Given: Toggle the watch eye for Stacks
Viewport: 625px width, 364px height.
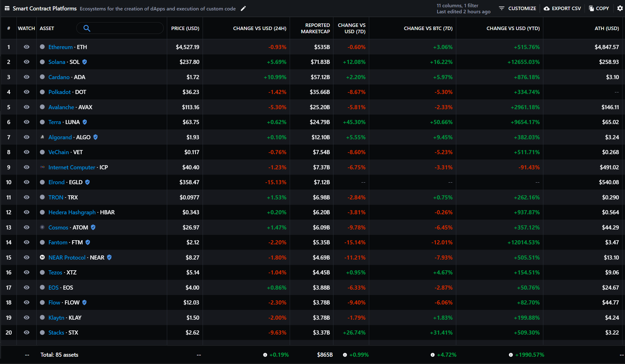Looking at the screenshot, I should [27, 332].
